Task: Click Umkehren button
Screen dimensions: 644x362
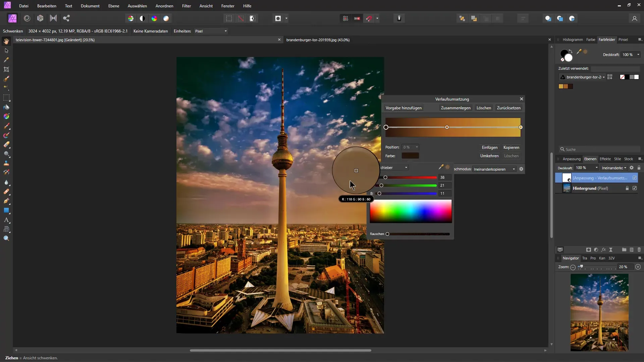Action: pos(489,156)
